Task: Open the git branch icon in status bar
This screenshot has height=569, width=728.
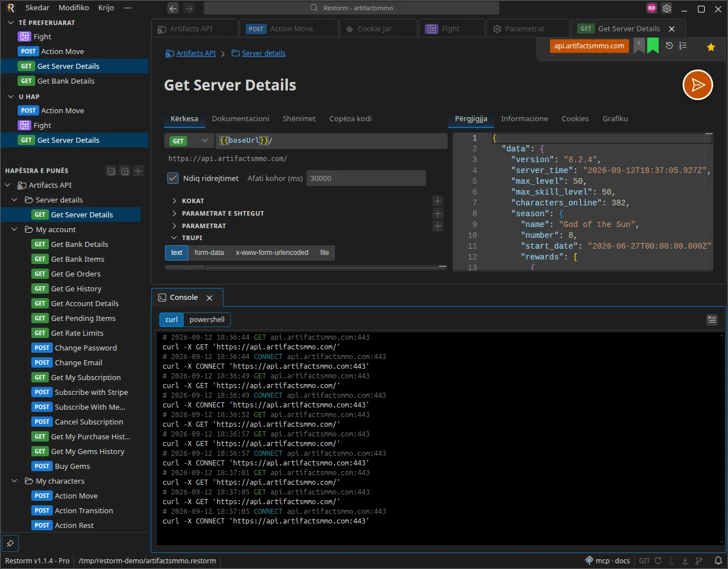Action: [x=699, y=560]
